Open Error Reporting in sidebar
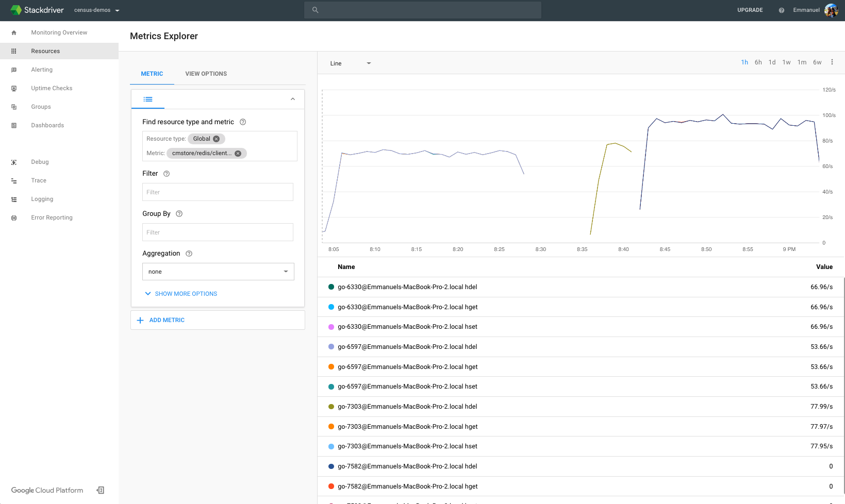 (52, 217)
